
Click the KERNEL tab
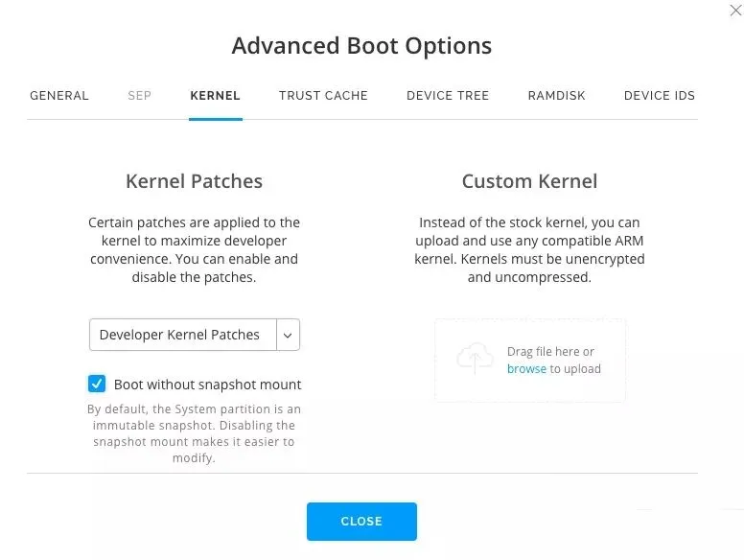tap(215, 96)
